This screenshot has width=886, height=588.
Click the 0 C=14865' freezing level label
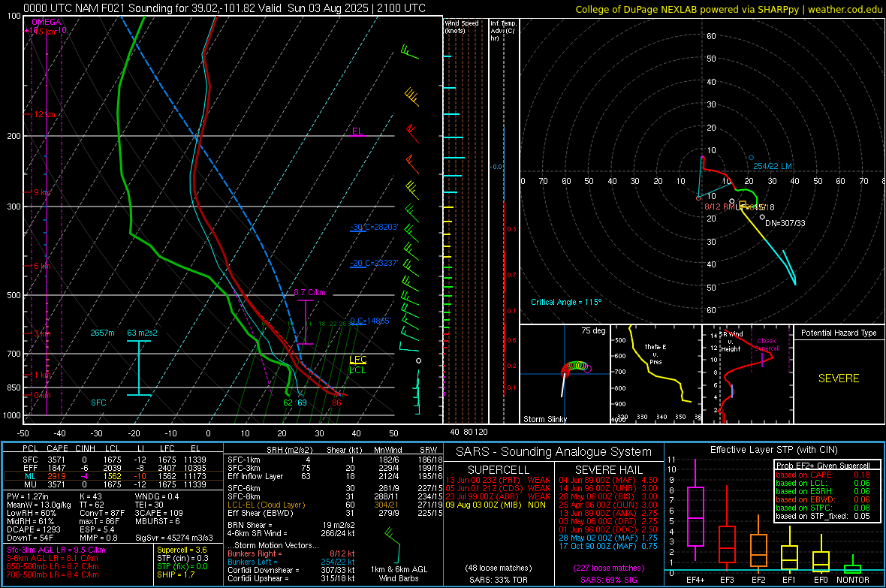pos(370,321)
